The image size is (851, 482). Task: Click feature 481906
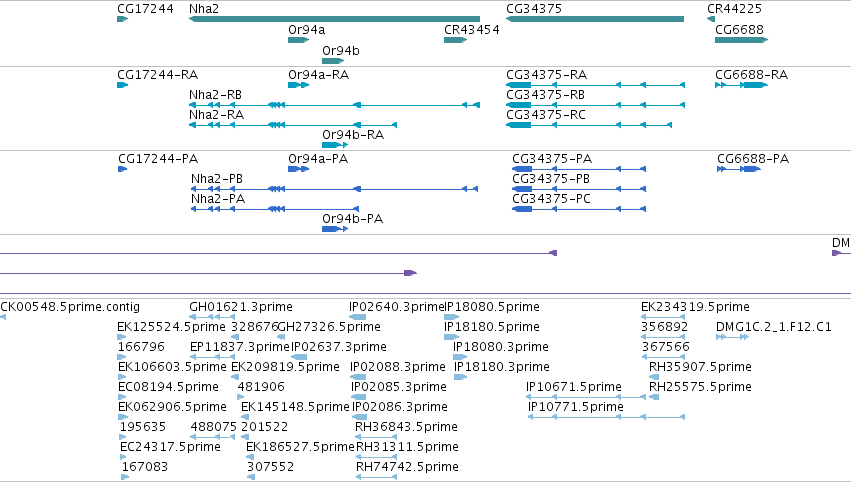261,388
